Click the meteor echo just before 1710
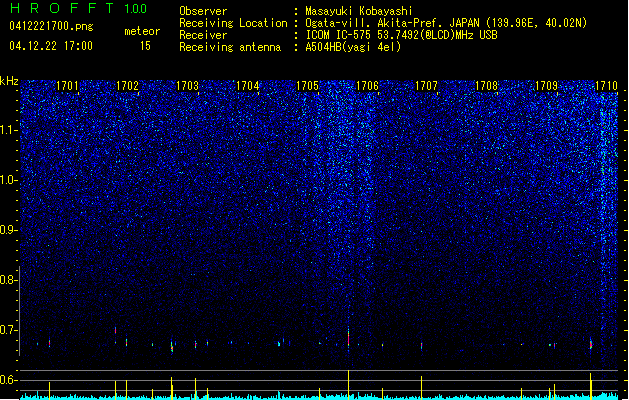 pyautogui.click(x=591, y=344)
